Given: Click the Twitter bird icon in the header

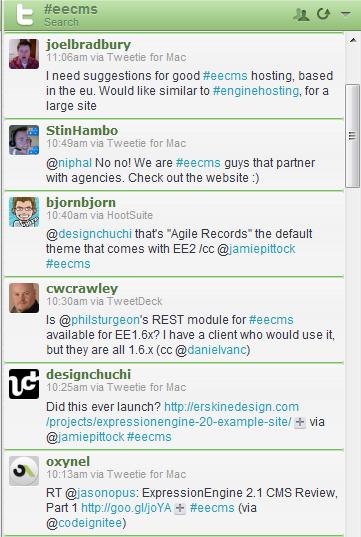Looking at the screenshot, I should 24,15.
